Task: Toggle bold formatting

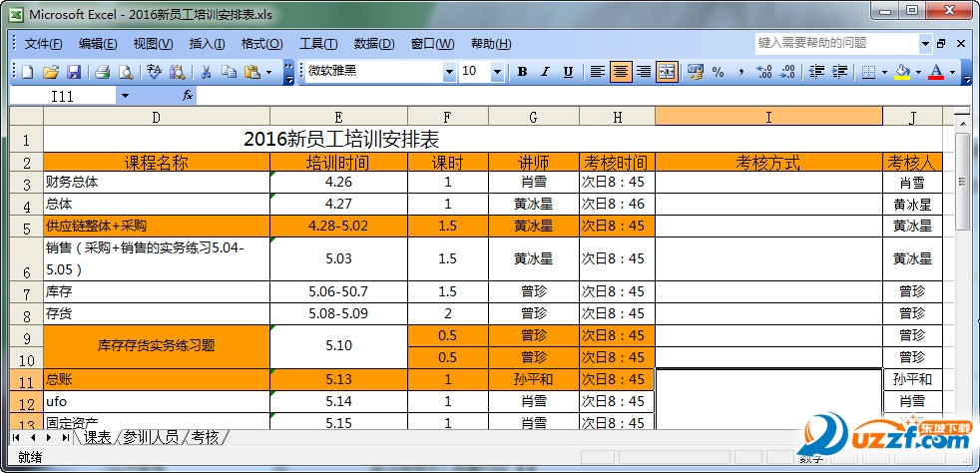Action: 522,72
